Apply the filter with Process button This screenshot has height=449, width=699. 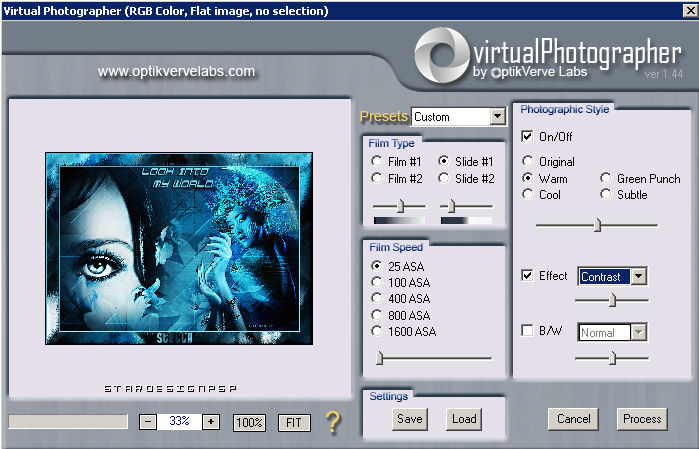click(642, 419)
